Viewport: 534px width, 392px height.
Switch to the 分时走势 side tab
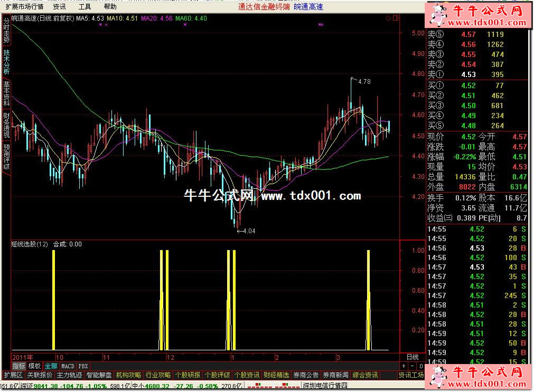pyautogui.click(x=6, y=30)
